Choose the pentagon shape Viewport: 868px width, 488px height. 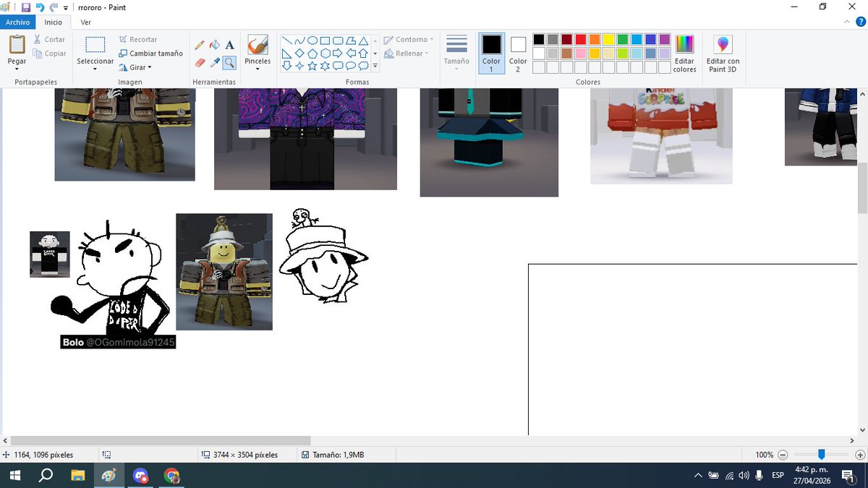point(312,53)
